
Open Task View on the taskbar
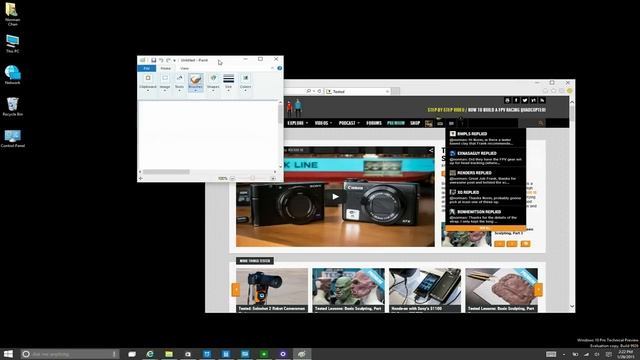point(132,354)
